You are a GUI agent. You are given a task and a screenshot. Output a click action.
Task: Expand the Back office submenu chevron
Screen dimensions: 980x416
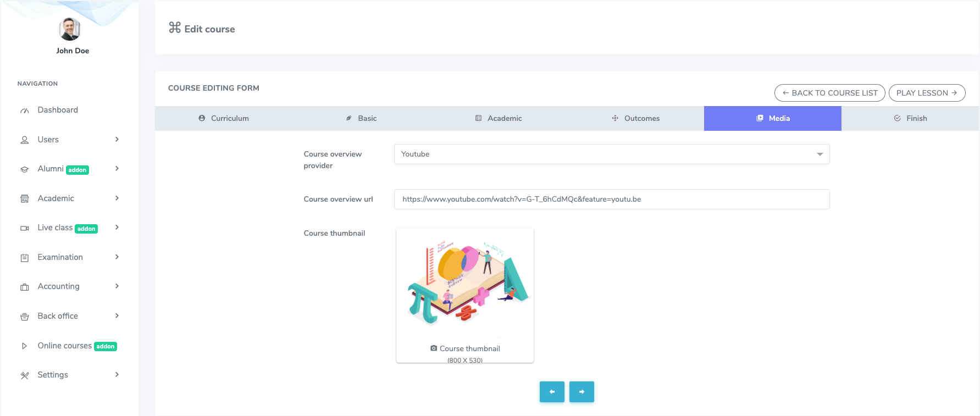click(x=117, y=316)
